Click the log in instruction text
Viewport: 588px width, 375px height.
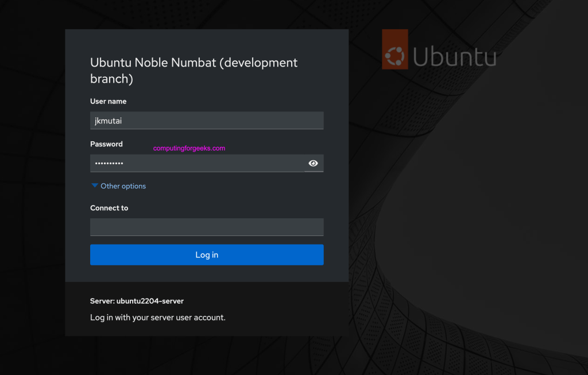[157, 317]
